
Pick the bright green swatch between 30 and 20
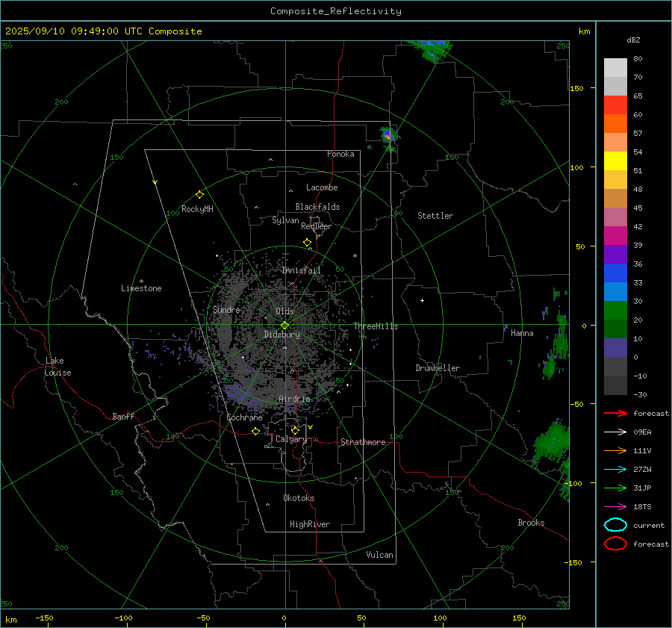click(615, 311)
